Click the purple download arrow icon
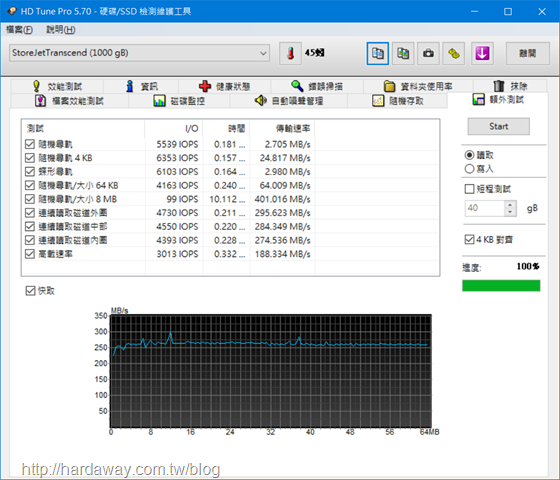Image resolution: width=560 pixels, height=480 pixels. tap(482, 54)
